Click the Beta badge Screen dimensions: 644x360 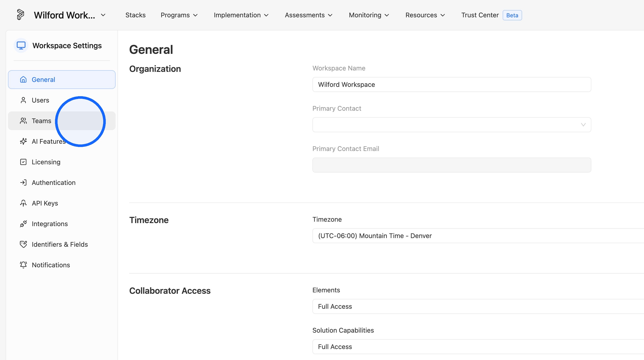[x=512, y=15]
